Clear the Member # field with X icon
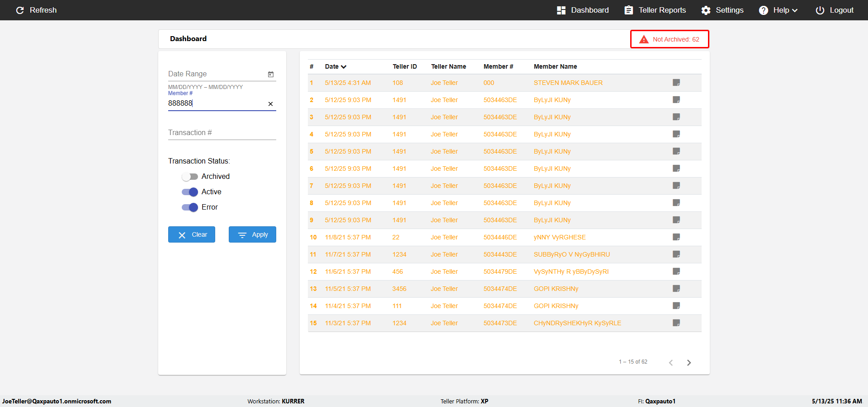 270,104
